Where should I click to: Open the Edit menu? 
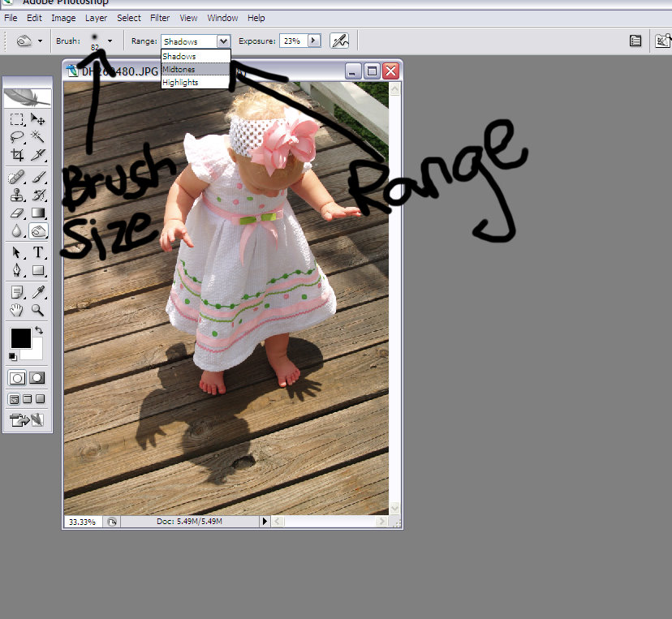click(34, 18)
